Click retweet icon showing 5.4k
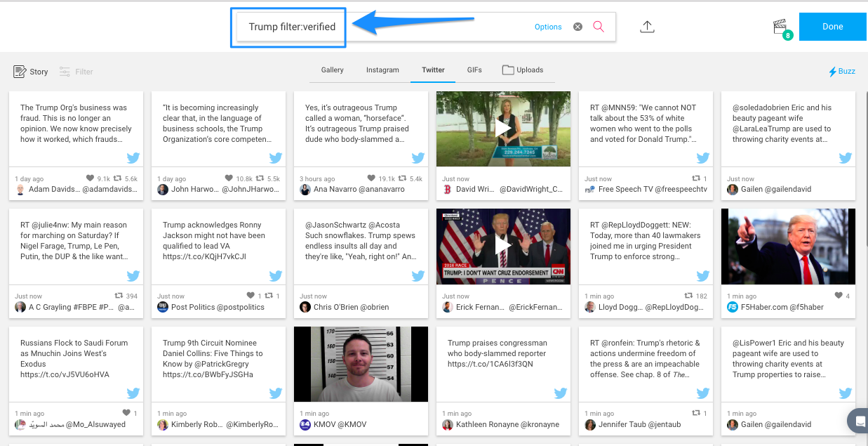The image size is (868, 446). point(403,178)
